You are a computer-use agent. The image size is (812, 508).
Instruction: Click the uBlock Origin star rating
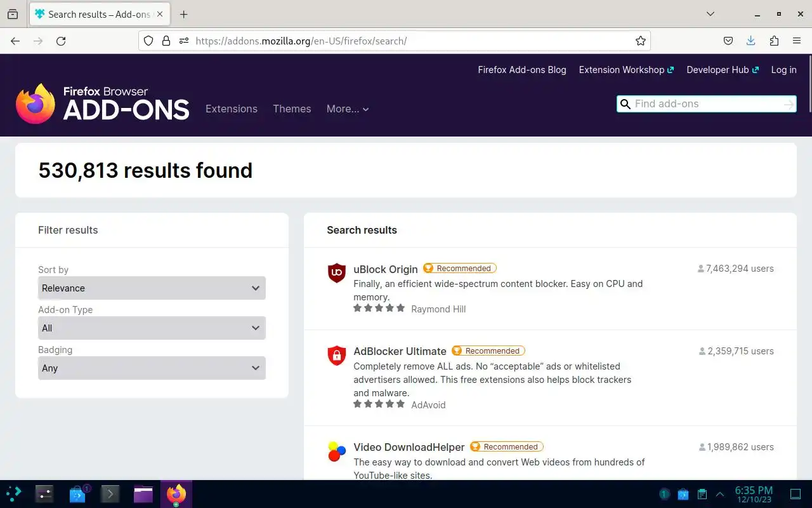[x=379, y=308]
